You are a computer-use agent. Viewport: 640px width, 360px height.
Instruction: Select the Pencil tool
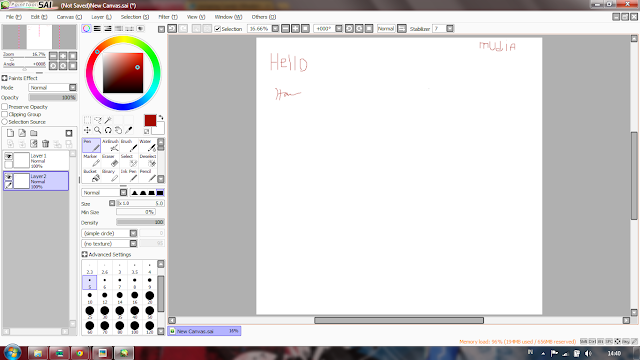tap(147, 176)
